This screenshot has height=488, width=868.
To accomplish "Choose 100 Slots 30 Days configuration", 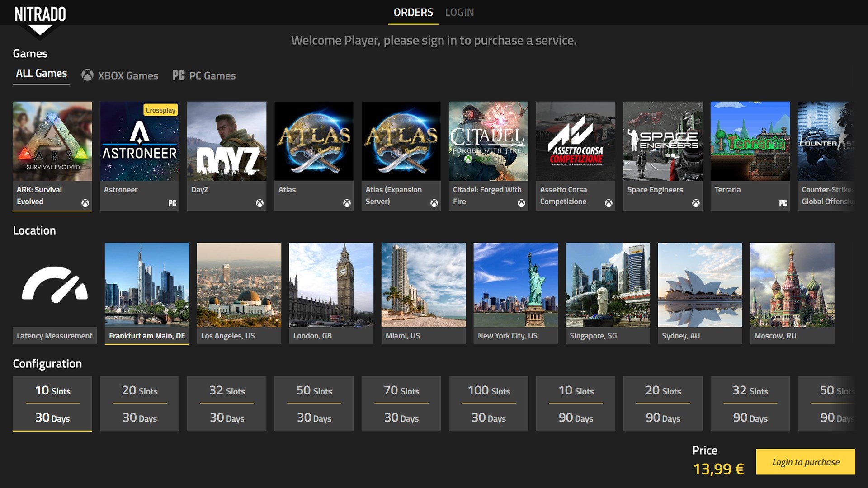I will (x=489, y=404).
